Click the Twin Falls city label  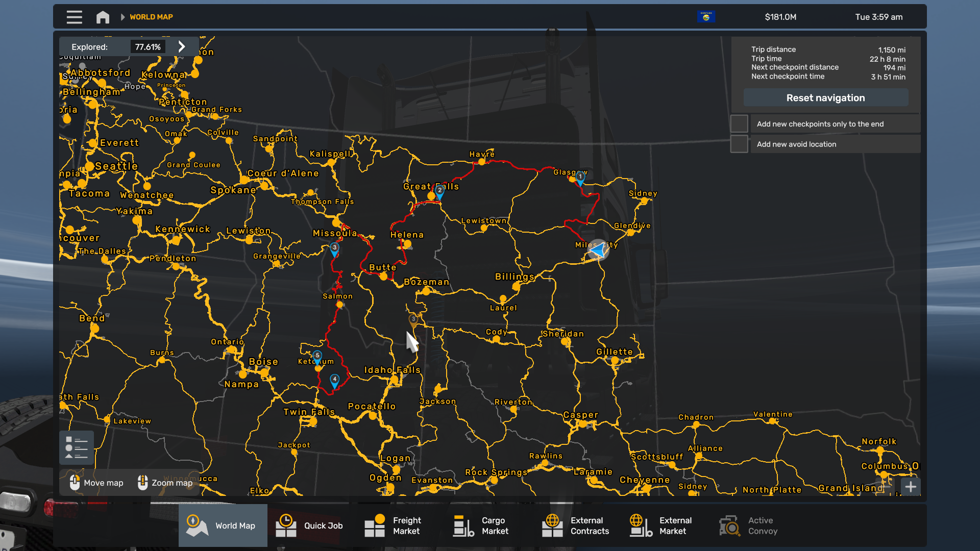309,412
